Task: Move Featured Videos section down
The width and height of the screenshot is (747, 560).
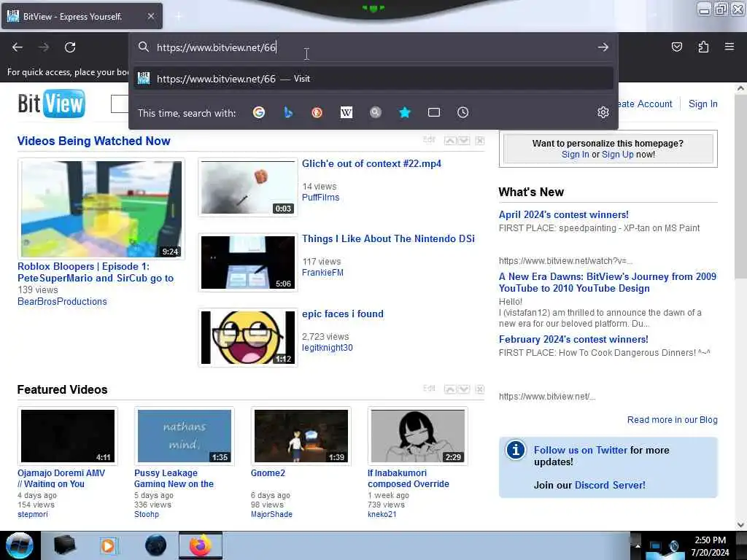Action: coord(463,389)
